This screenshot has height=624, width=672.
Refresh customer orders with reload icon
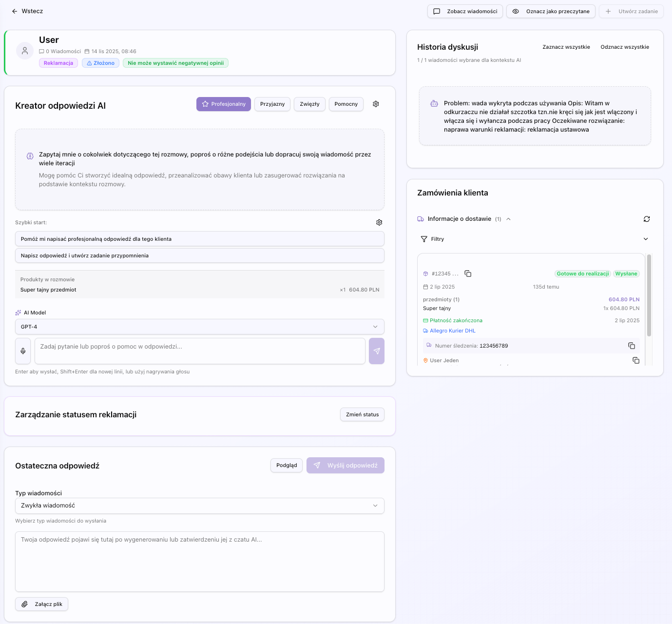point(647,219)
